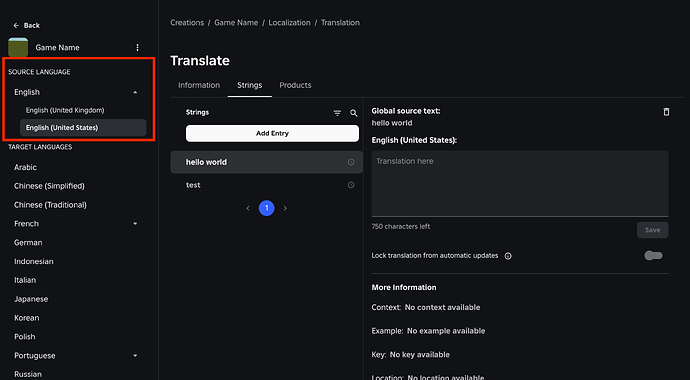The height and width of the screenshot is (380, 690).
Task: Click the Portuguese language item
Action: tap(35, 356)
